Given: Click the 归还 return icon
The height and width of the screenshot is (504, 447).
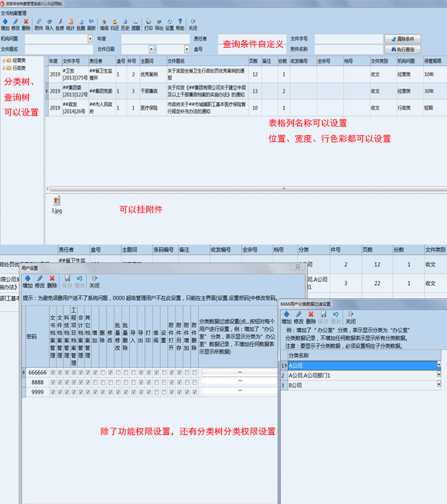Looking at the screenshot, I should coord(115,21).
